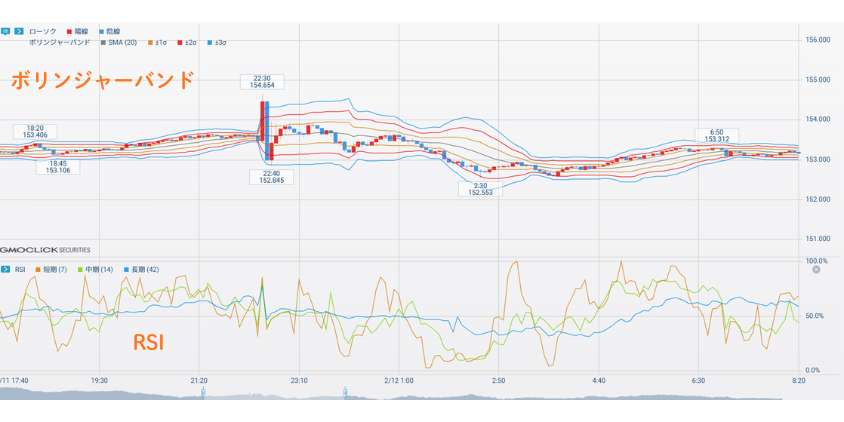Toggle the 陽線 bullish candle legend
844x422 pixels.
(82, 32)
